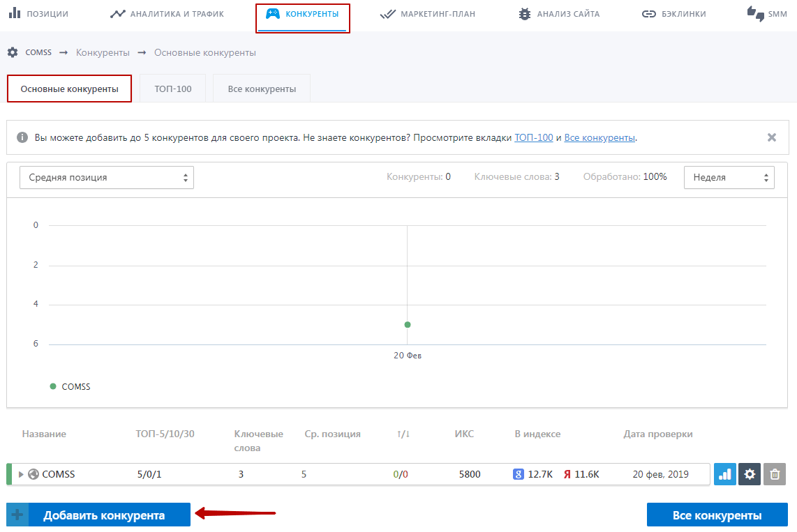Image resolution: width=797 pixels, height=532 pixels.
Task: Click the info icon in notice
Action: click(22, 137)
